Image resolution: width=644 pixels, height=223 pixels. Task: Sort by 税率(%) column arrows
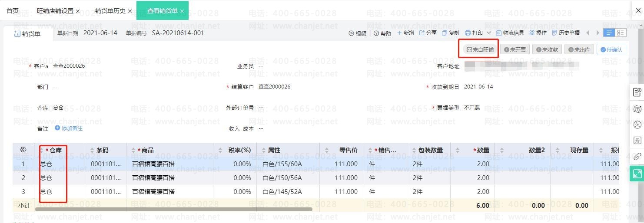click(220, 150)
